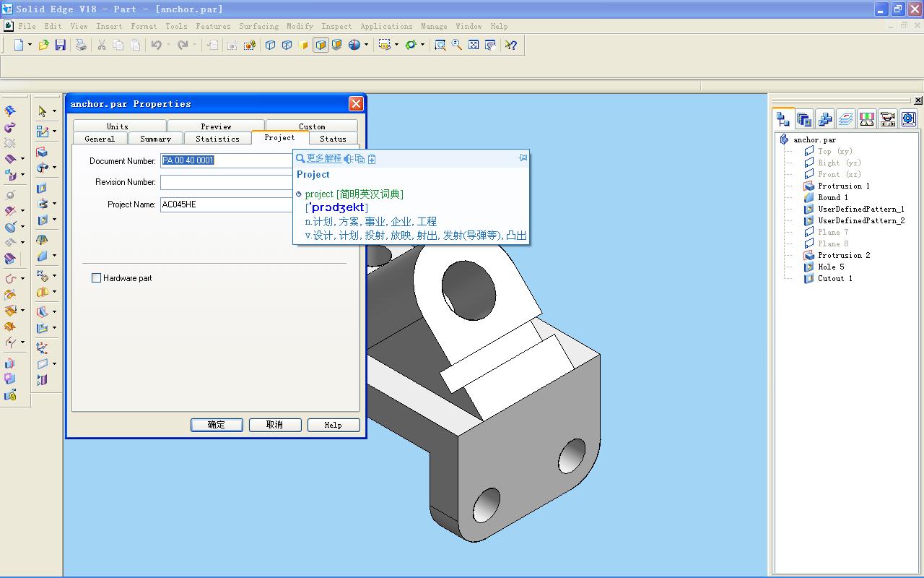Screen dimensions: 924x578
Task: Confirm the properties with the 确定 button
Action: click(x=217, y=425)
